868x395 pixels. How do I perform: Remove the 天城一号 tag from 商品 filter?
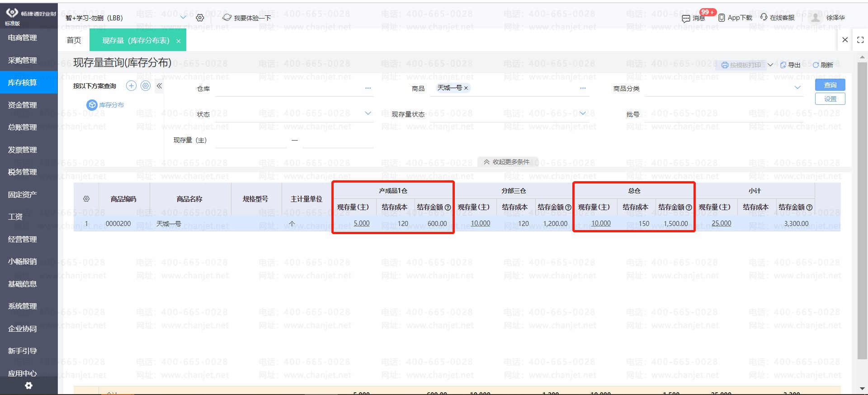click(466, 88)
